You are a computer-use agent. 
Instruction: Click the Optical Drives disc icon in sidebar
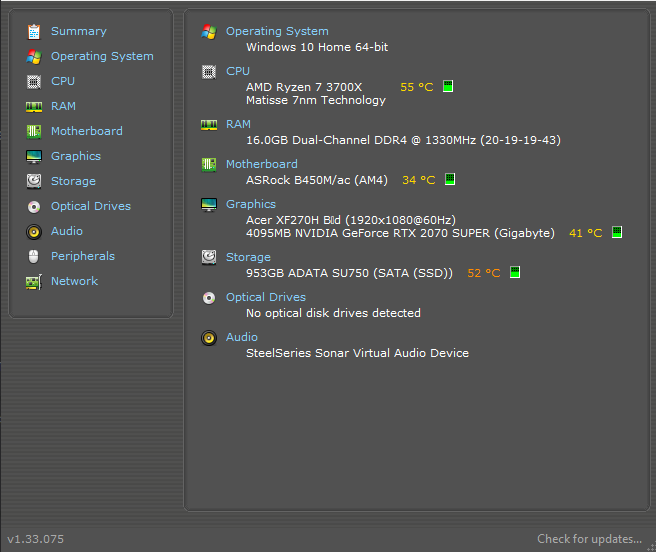click(x=34, y=207)
